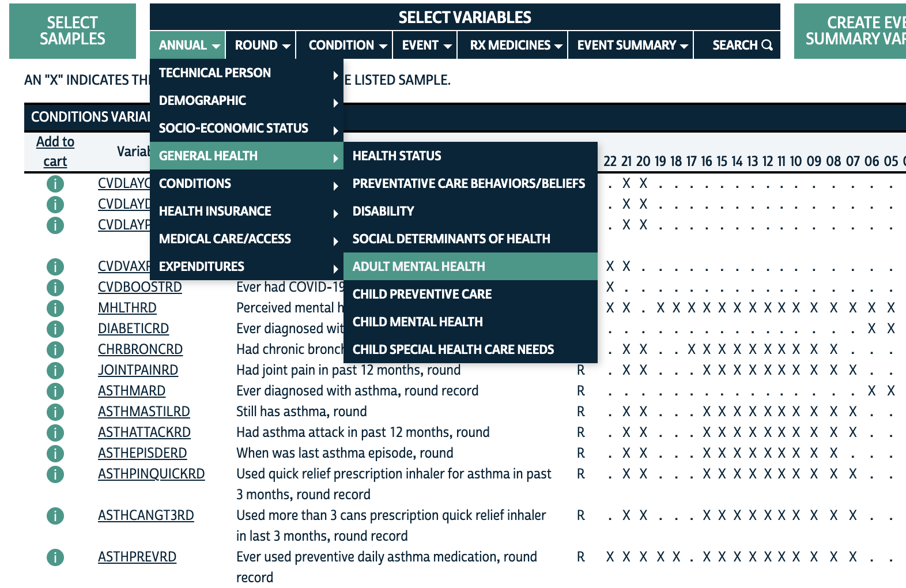
Task: Open the ASTHATTACKRD variable link
Action: click(144, 432)
